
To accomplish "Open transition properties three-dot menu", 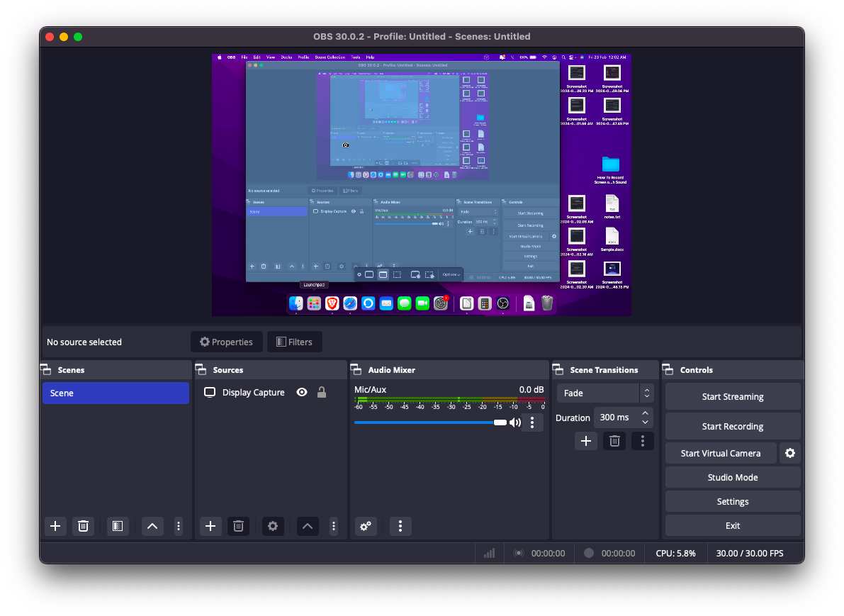I will pos(643,441).
